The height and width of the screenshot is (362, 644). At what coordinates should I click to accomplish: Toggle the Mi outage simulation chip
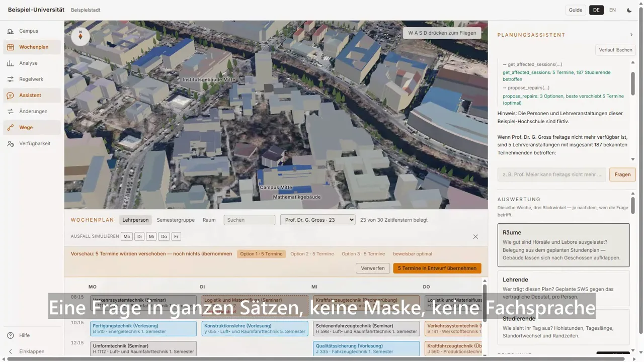(x=151, y=237)
